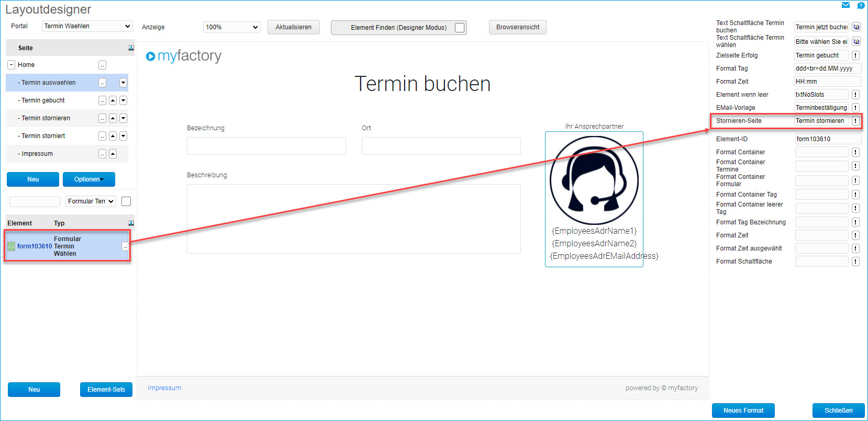Open the Formular Termin element type dropdown
The width and height of the screenshot is (868, 421).
[91, 201]
